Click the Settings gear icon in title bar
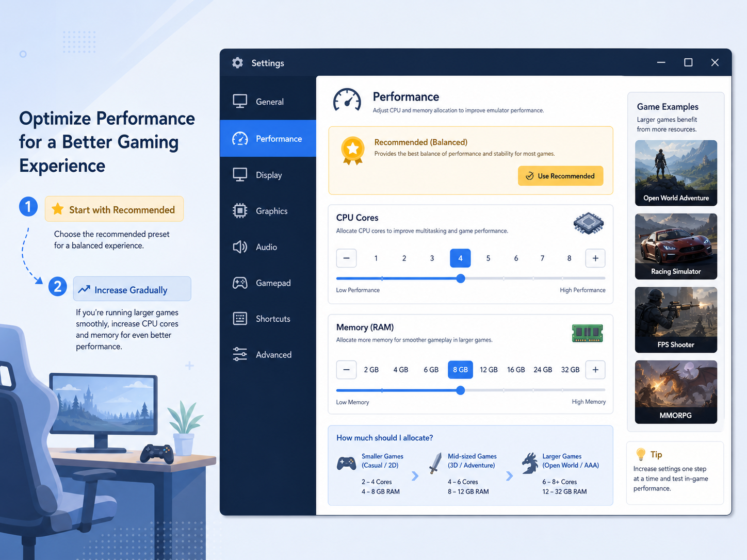Viewport: 747px width, 560px height. click(237, 63)
